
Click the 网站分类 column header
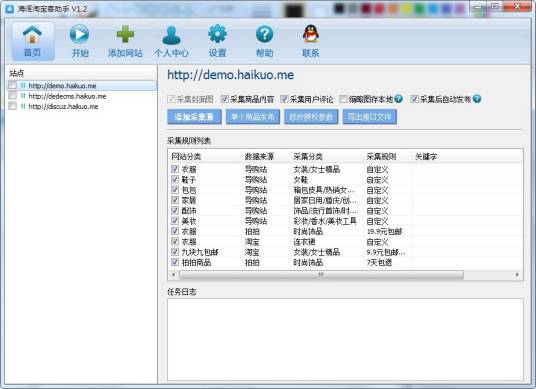tap(186, 157)
